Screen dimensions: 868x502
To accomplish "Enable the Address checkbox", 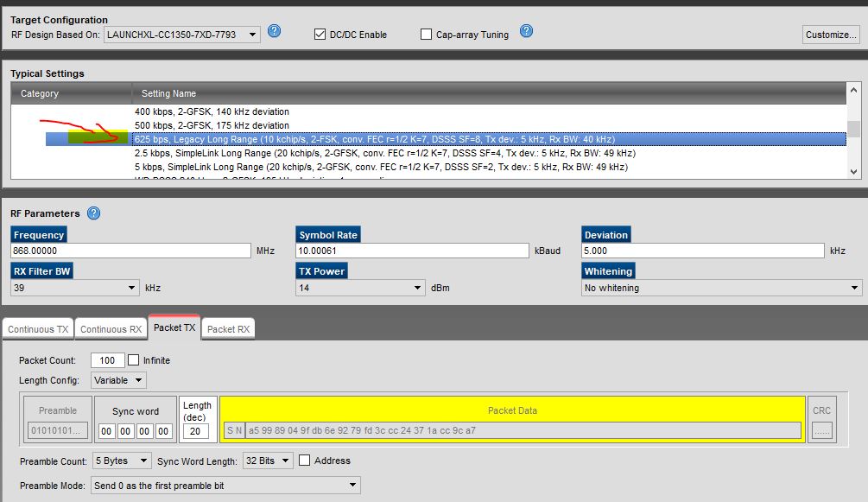I will (x=304, y=461).
